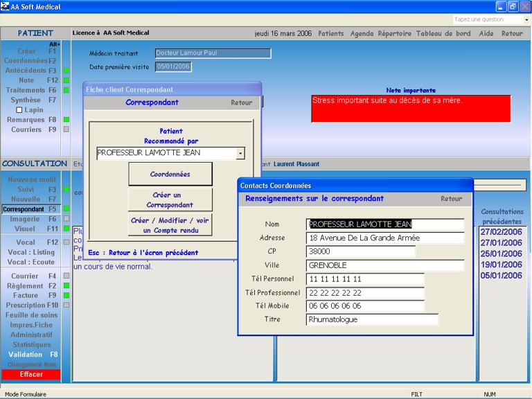This screenshot has width=532, height=399.
Task: Click the Ville field showing GRENOBLE
Action: [x=385, y=265]
